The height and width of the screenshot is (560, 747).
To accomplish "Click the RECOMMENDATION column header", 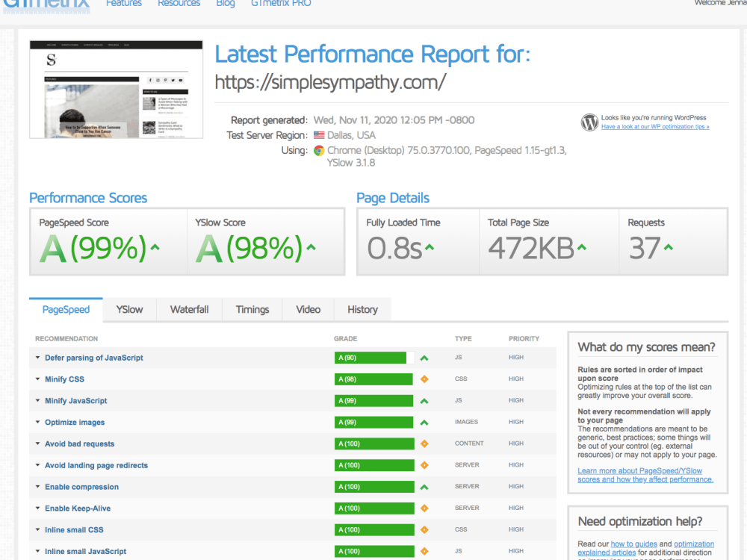I will pyautogui.click(x=66, y=338).
